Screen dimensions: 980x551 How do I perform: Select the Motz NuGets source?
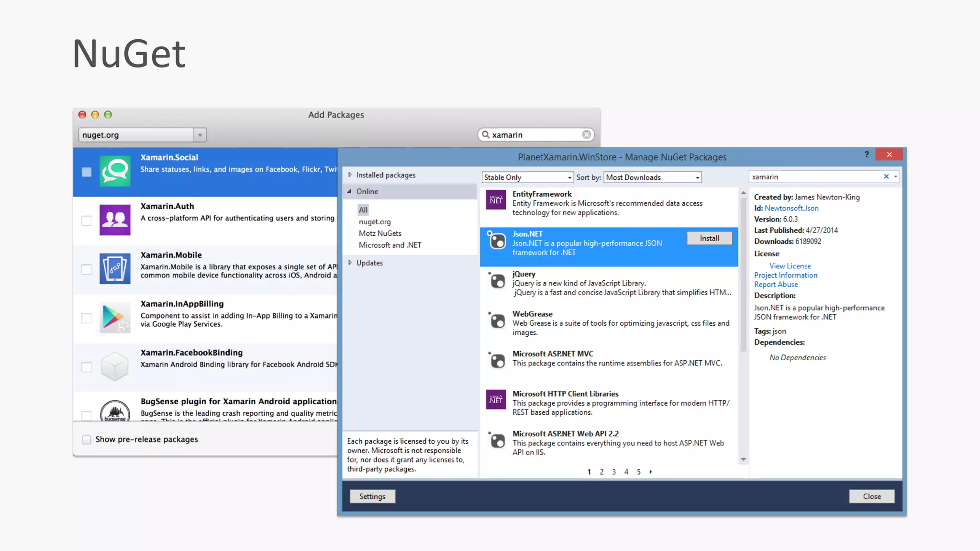coord(380,233)
